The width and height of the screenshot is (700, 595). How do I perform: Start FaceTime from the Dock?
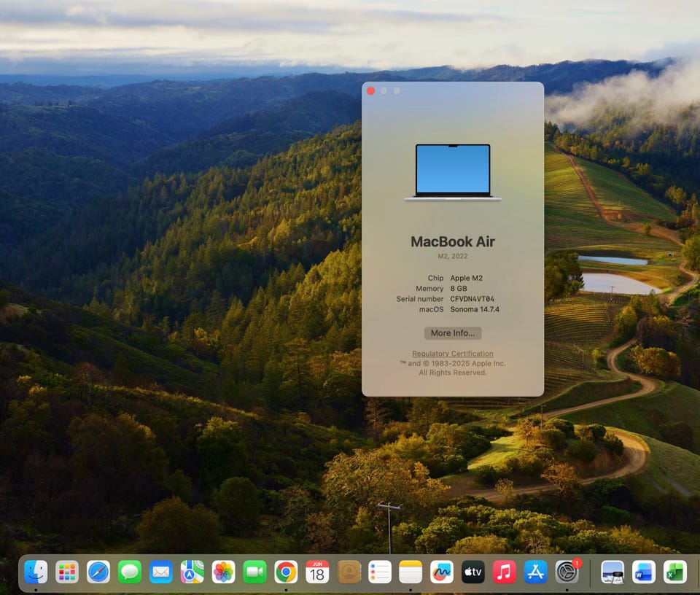click(254, 572)
